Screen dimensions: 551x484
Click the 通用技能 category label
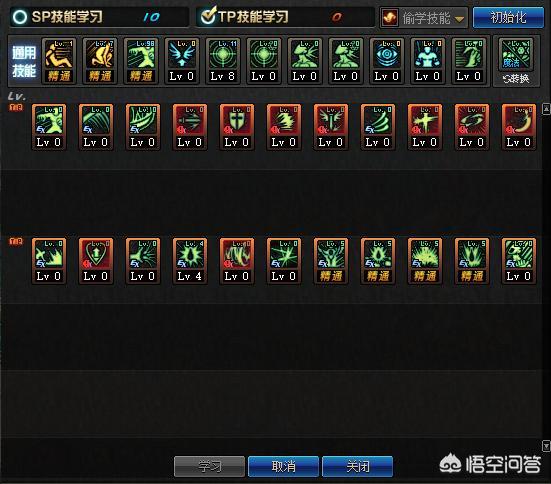click(24, 62)
